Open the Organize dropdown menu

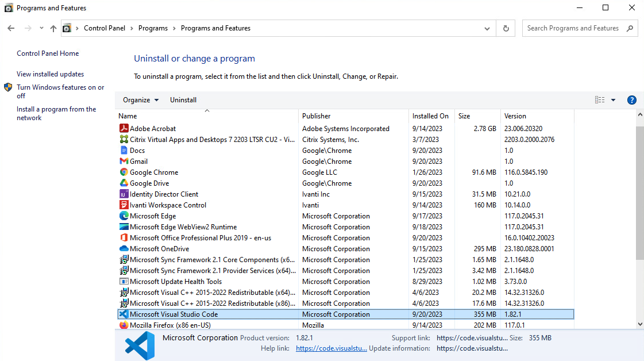pos(141,100)
